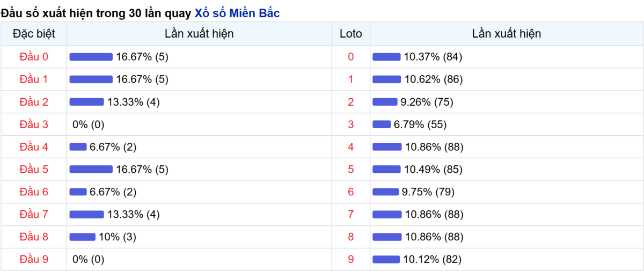Click the Đầu 3 0% (0) value
The height and width of the screenshot is (271, 644).
(x=89, y=124)
